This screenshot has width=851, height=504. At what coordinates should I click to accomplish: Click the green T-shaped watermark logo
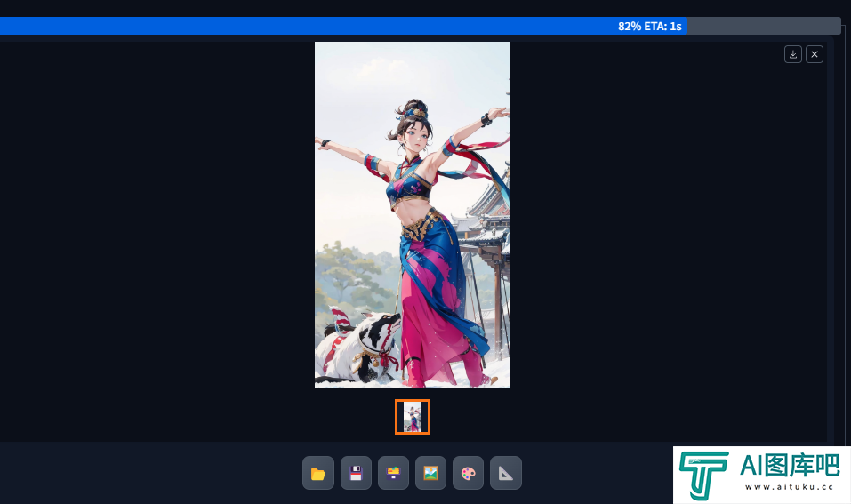(x=703, y=476)
